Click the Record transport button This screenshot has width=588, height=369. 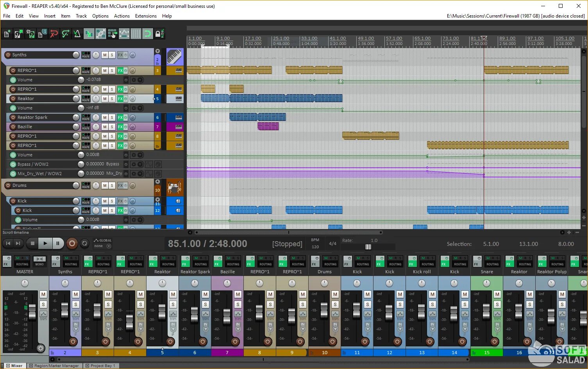tap(72, 244)
